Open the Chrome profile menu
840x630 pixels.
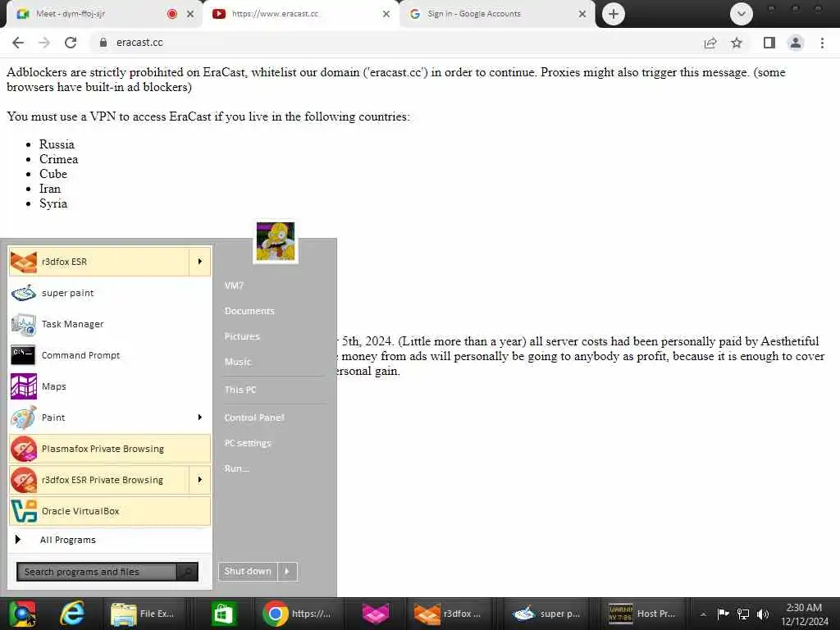(x=796, y=43)
